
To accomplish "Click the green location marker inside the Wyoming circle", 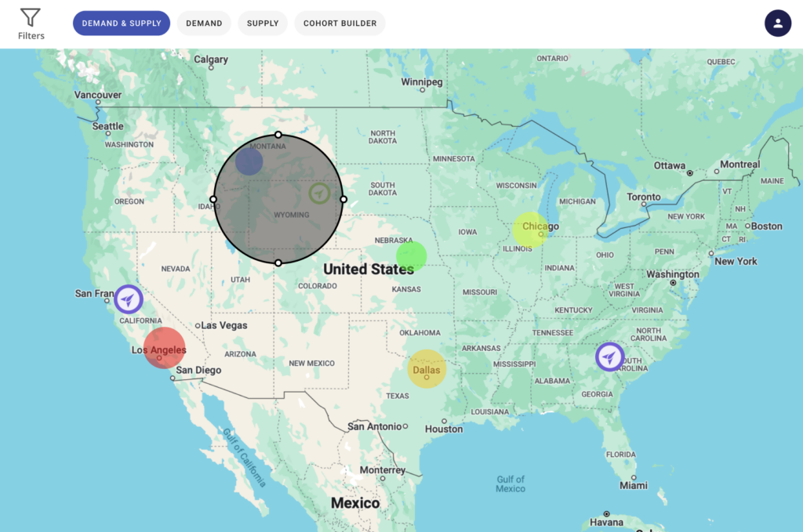I will tap(320, 194).
